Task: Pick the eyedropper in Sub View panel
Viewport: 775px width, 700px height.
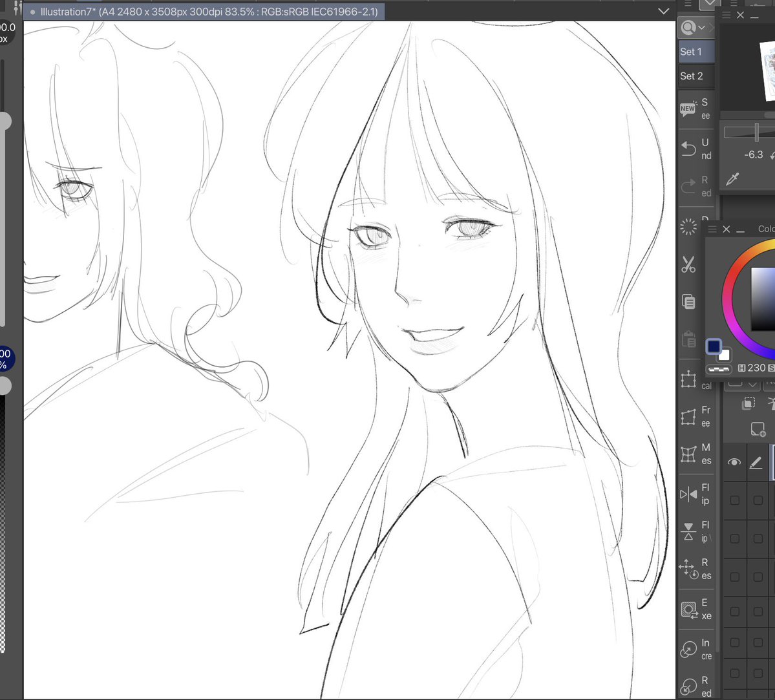Action: click(x=732, y=179)
